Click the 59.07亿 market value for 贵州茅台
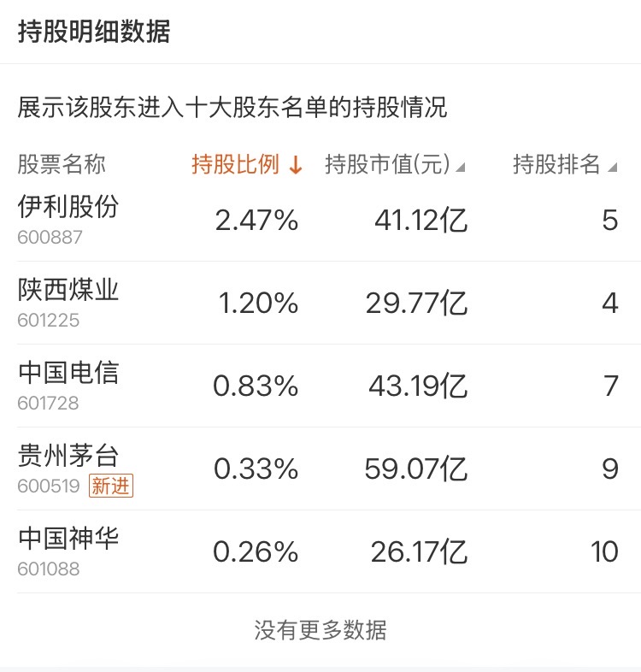This screenshot has width=641, height=672. click(x=415, y=469)
